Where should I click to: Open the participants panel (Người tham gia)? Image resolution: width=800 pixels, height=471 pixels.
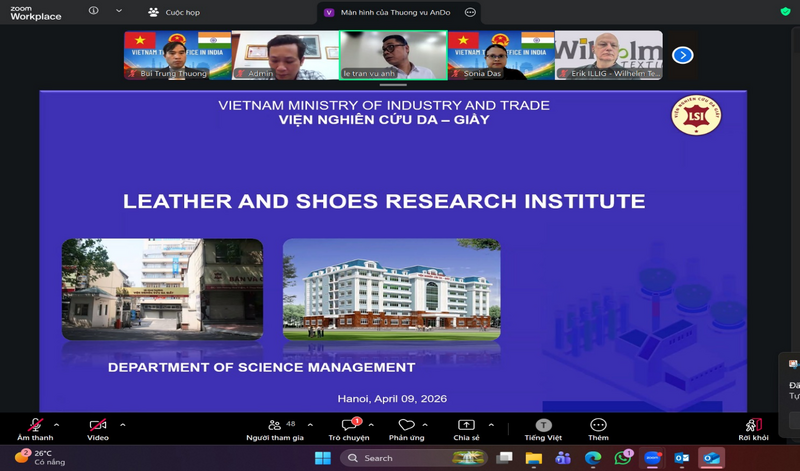(x=274, y=426)
